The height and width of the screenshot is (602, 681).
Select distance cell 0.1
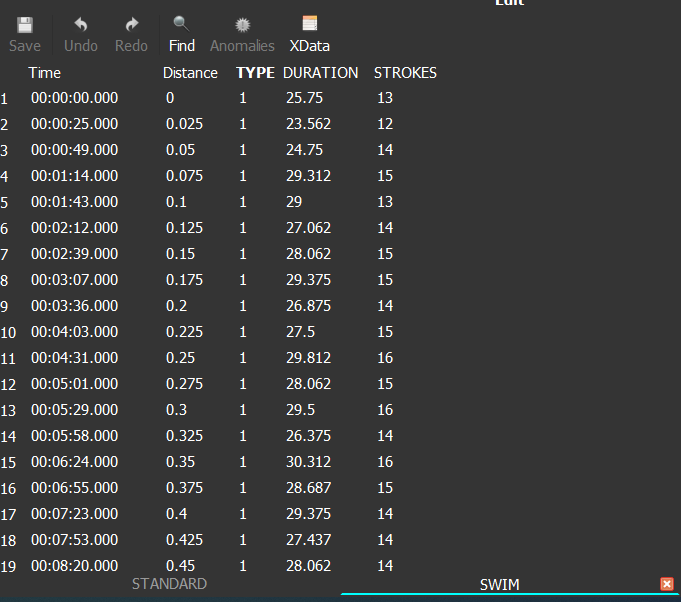(176, 202)
